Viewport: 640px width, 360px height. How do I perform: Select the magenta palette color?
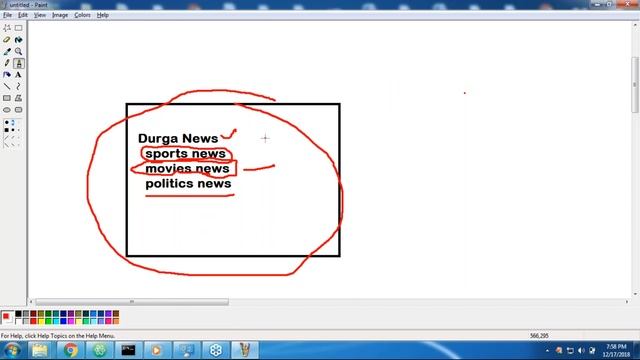(x=71, y=321)
